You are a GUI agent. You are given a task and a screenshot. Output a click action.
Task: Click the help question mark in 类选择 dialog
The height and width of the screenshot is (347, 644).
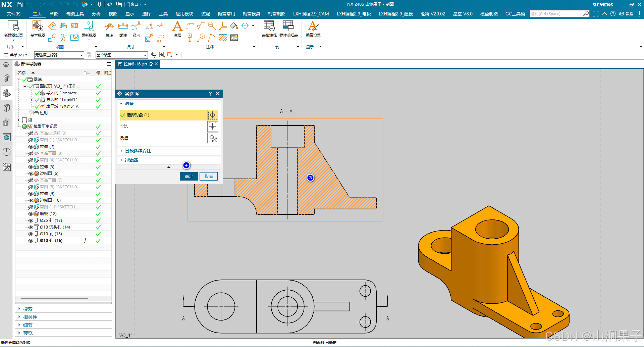click(210, 94)
